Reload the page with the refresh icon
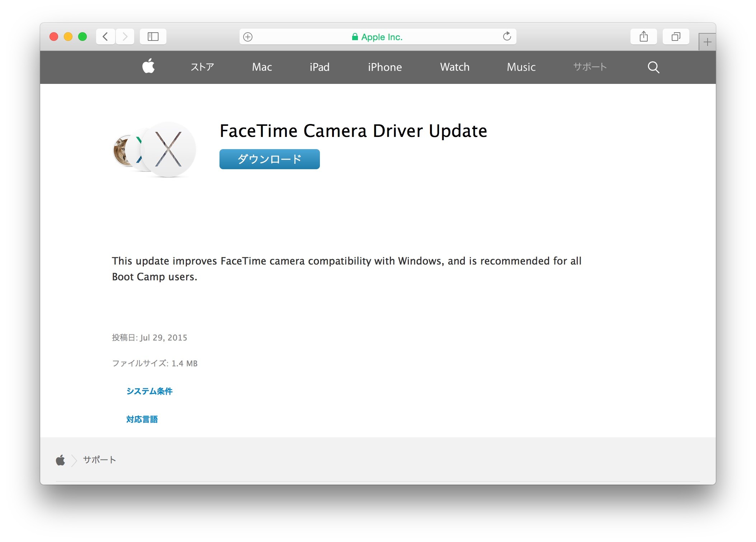Viewport: 756px width, 542px height. click(x=507, y=36)
